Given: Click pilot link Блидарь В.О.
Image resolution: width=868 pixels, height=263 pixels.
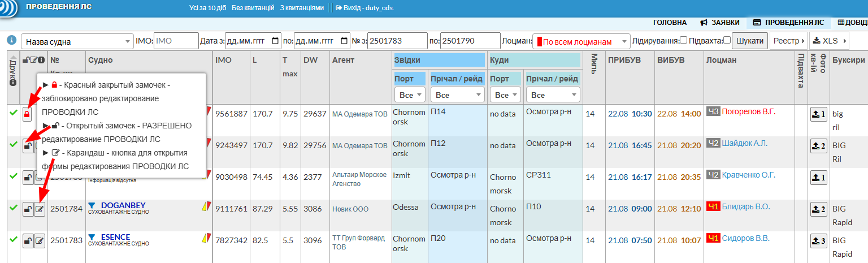Looking at the screenshot, I should click(746, 207).
